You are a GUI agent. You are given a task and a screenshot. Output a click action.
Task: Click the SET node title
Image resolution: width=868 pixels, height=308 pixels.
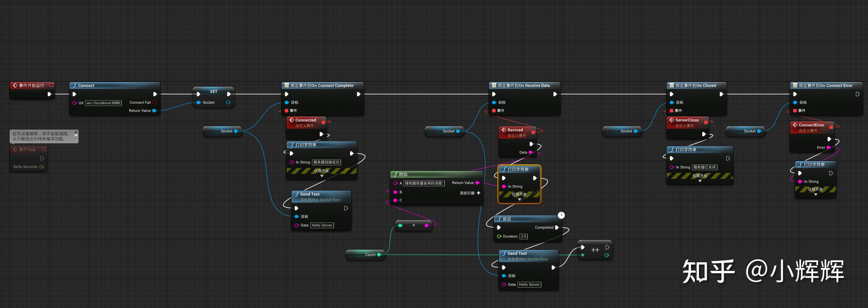(214, 91)
